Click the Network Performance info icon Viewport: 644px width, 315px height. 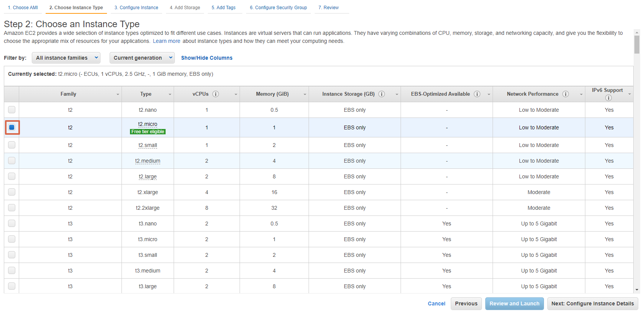[x=566, y=94]
